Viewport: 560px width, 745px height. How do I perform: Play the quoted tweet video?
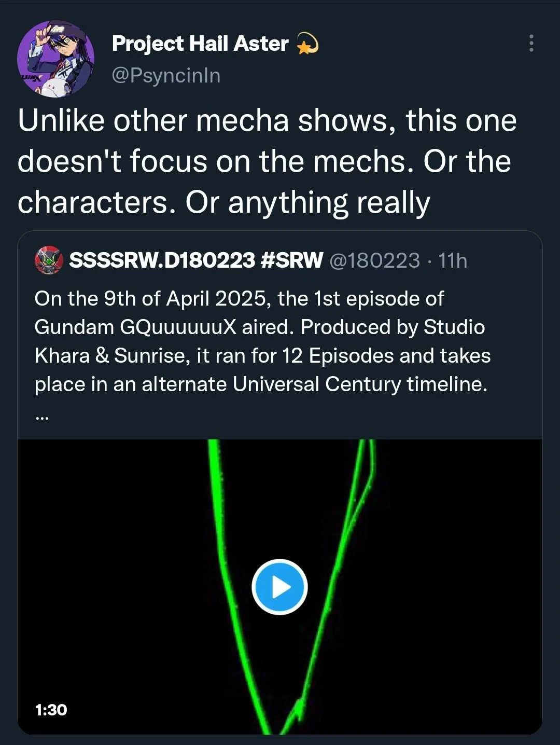[x=280, y=587]
